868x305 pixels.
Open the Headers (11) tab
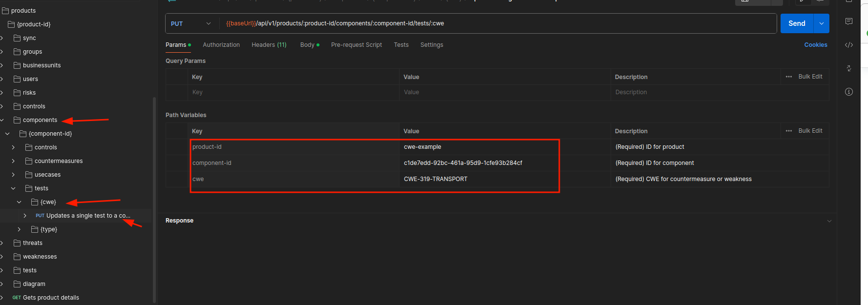(x=269, y=45)
